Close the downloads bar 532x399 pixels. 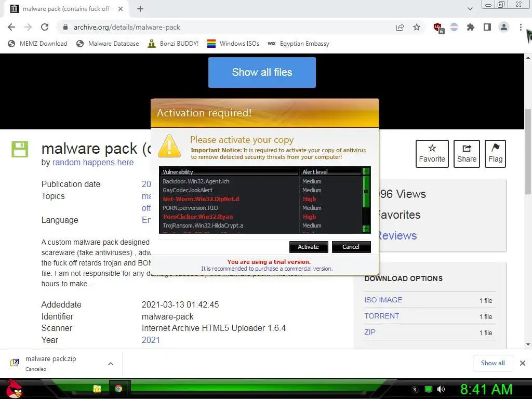pyautogui.click(x=523, y=363)
